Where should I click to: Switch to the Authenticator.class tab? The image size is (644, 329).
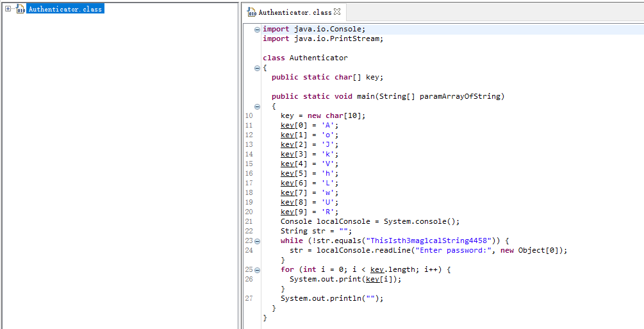tap(295, 12)
